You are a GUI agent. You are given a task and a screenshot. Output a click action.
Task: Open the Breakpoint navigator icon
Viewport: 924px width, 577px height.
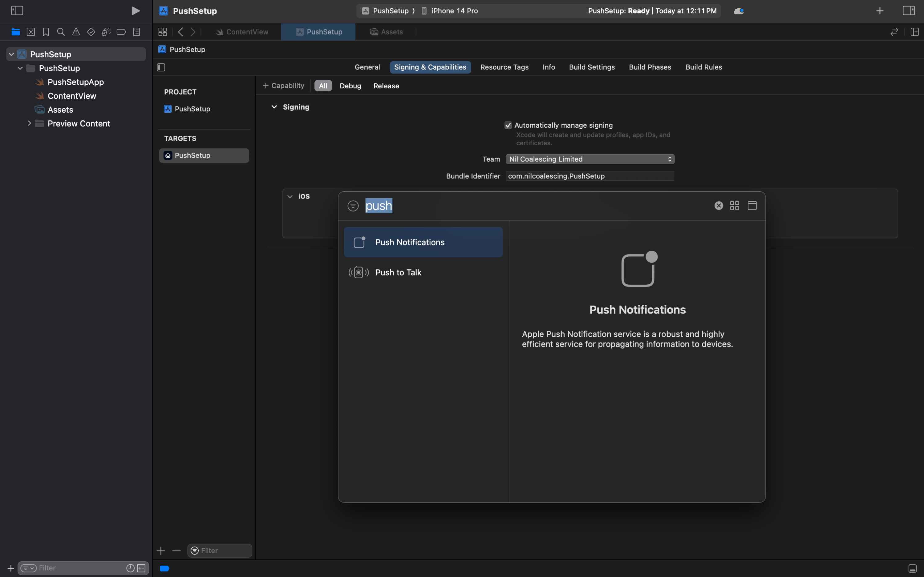pos(121,32)
